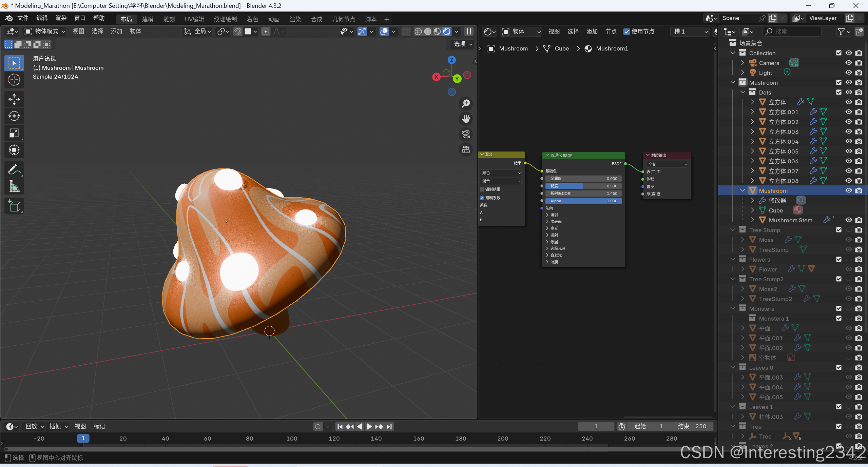Open the 槽 1 material slot dropdown

(x=690, y=32)
